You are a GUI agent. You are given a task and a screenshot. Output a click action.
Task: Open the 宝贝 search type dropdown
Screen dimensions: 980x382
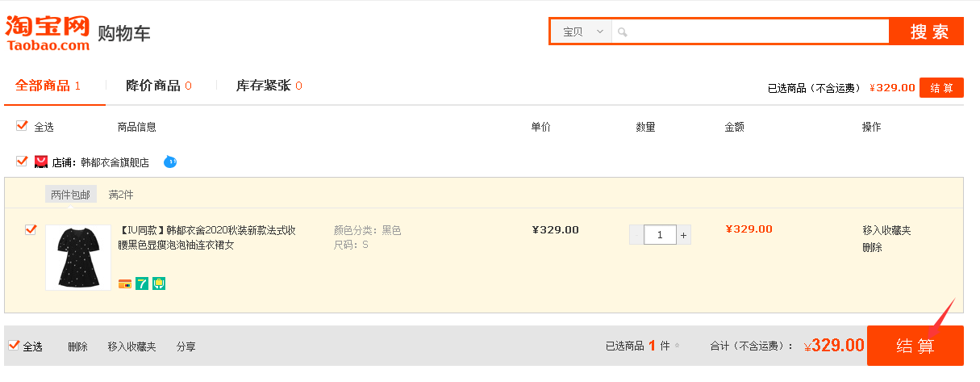[580, 31]
